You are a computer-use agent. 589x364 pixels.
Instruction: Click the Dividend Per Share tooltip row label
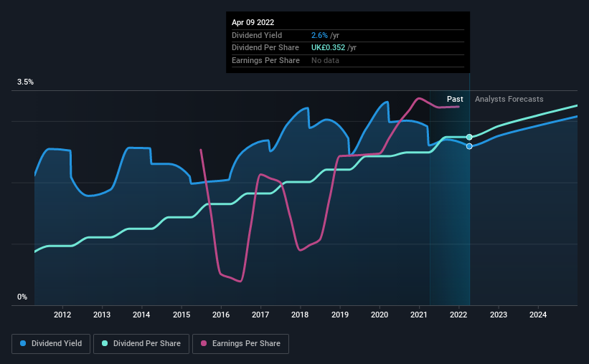(x=265, y=48)
